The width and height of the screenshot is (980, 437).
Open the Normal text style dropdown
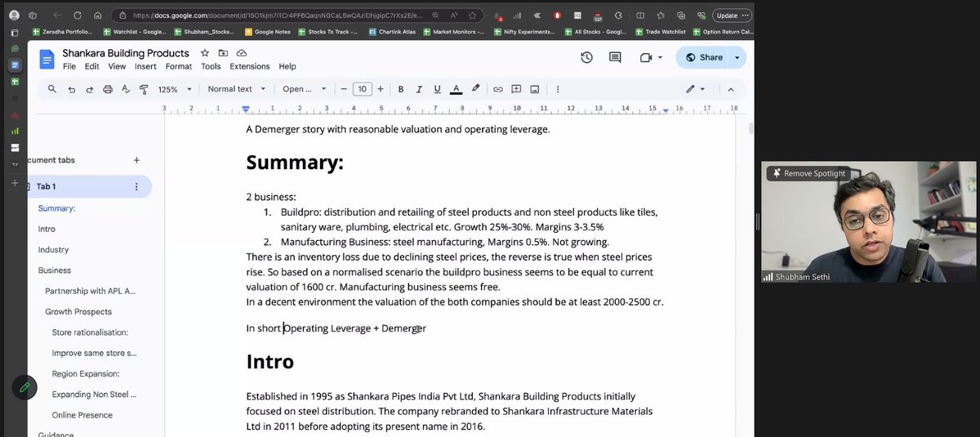tap(237, 89)
